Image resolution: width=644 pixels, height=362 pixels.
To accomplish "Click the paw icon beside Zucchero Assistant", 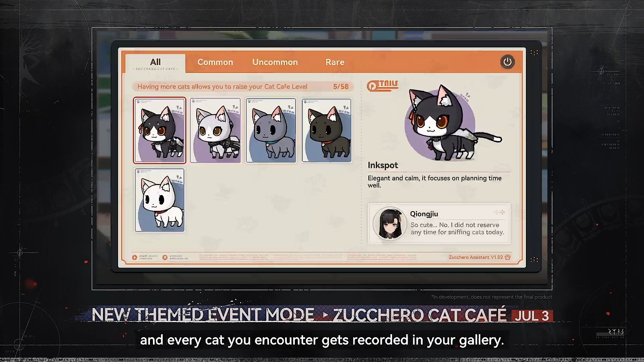I will (x=507, y=257).
